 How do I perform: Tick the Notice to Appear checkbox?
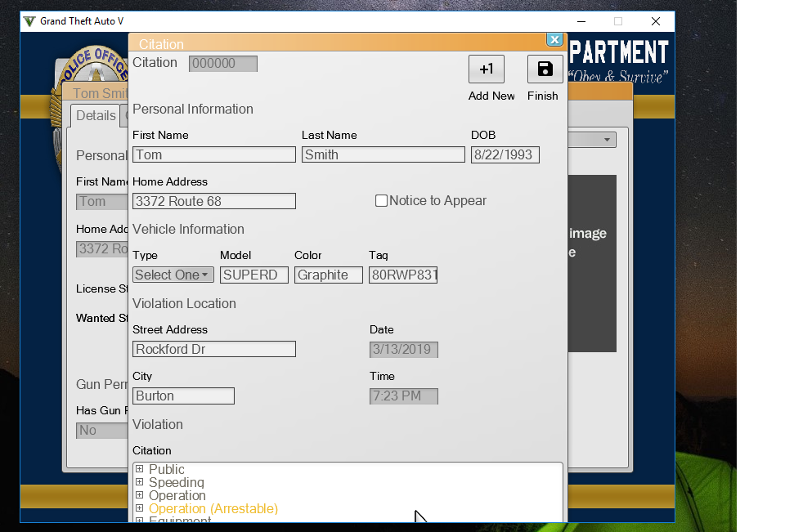[x=382, y=201]
